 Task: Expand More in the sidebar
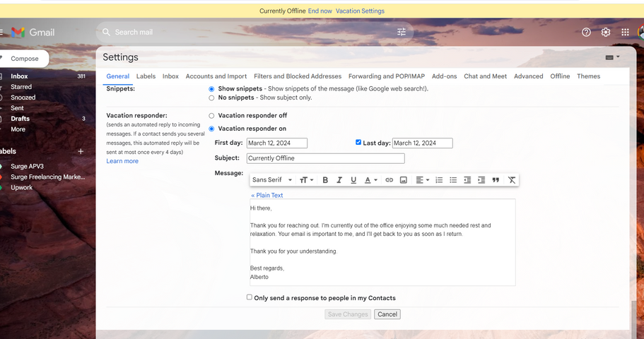click(18, 129)
